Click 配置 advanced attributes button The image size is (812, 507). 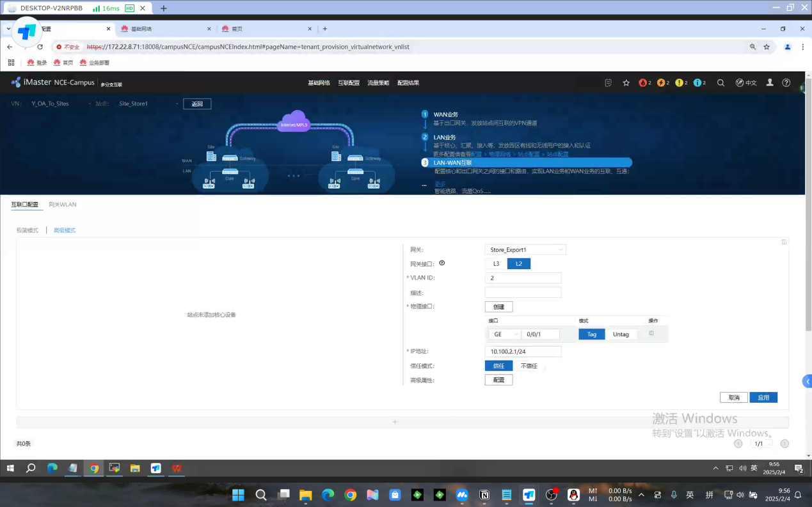click(x=498, y=380)
